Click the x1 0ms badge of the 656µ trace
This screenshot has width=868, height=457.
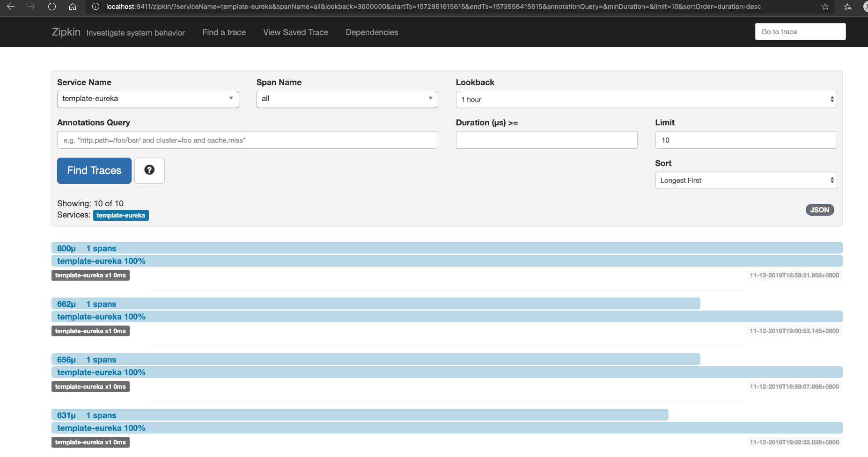click(x=90, y=386)
